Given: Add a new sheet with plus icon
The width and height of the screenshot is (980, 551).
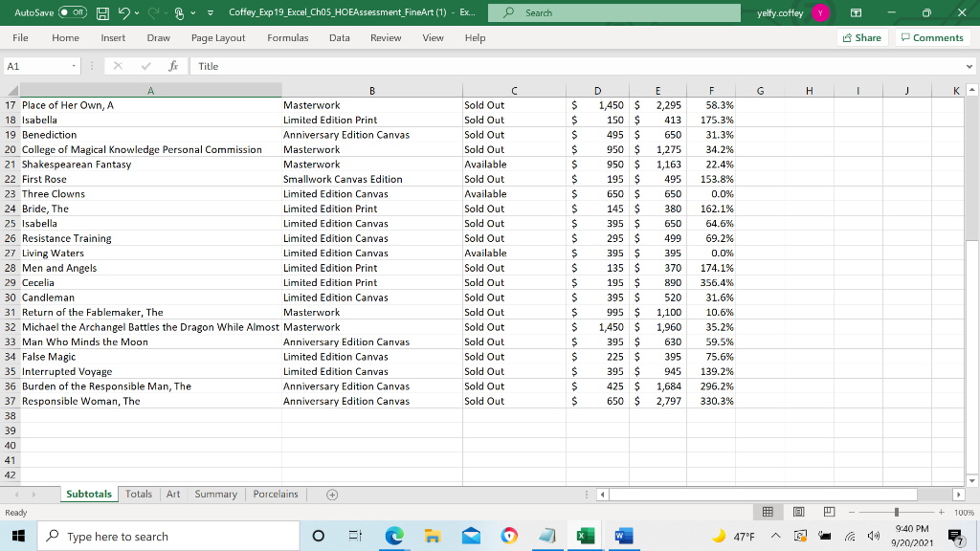Looking at the screenshot, I should pyautogui.click(x=331, y=495).
